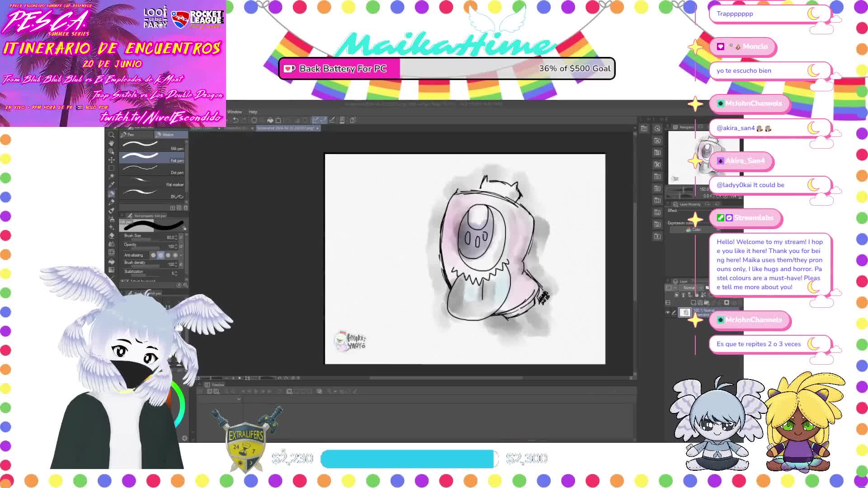This screenshot has height=488, width=868.
Task: Choose the Milli pen sub tool
Action: pyautogui.click(x=151, y=145)
